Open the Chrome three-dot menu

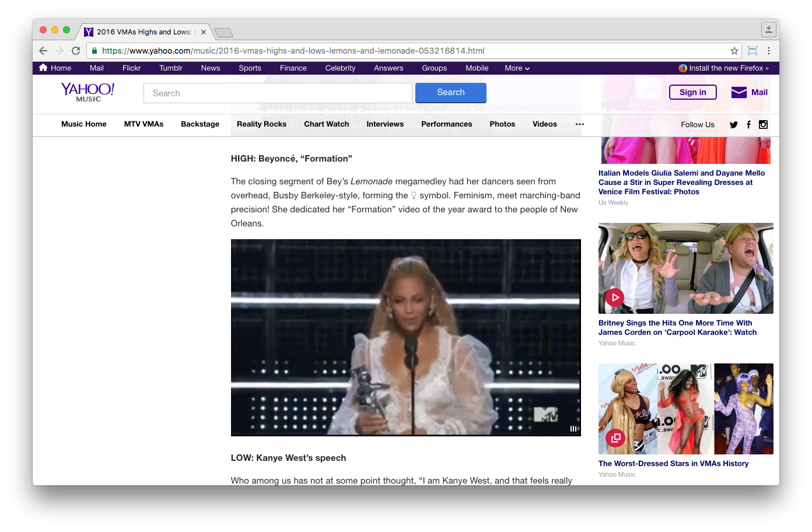(x=769, y=51)
